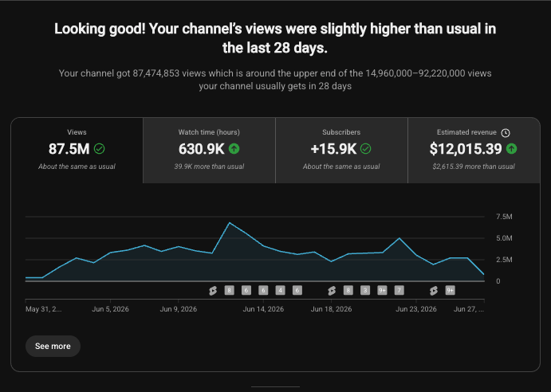
Task: Click the green up arrow beside 630.9K
Action: pos(234,149)
